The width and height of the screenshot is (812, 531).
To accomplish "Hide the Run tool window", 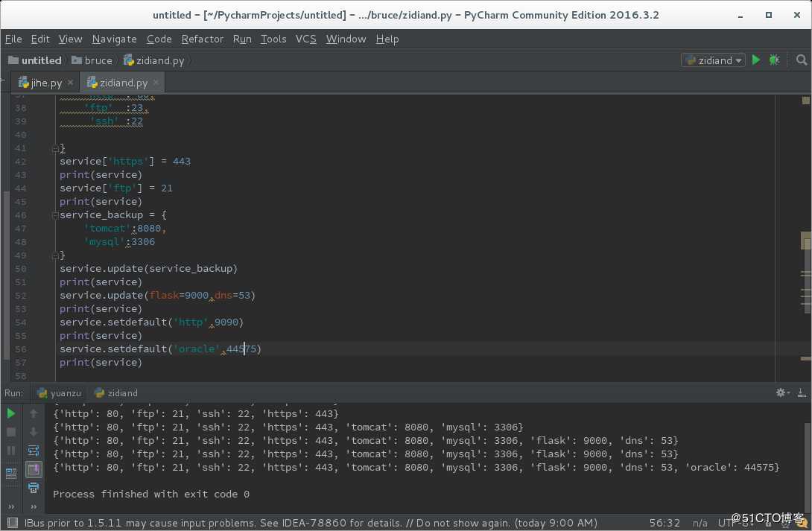I will [802, 392].
